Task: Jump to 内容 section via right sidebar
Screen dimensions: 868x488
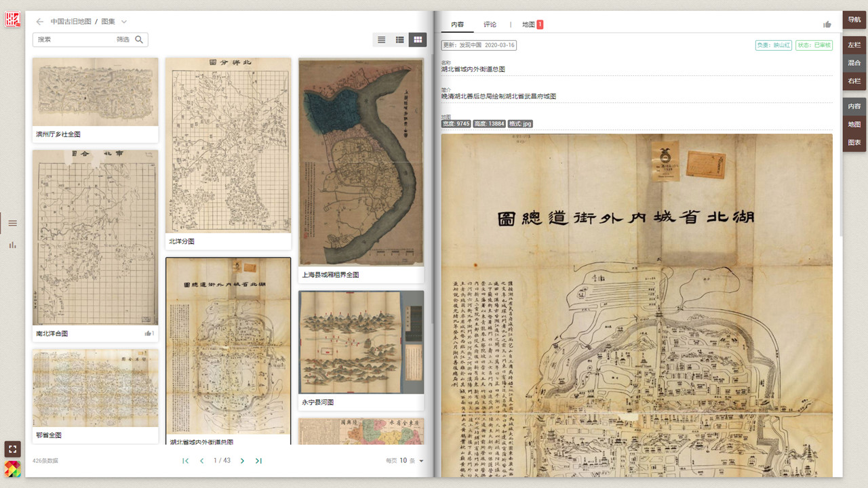Action: click(854, 106)
